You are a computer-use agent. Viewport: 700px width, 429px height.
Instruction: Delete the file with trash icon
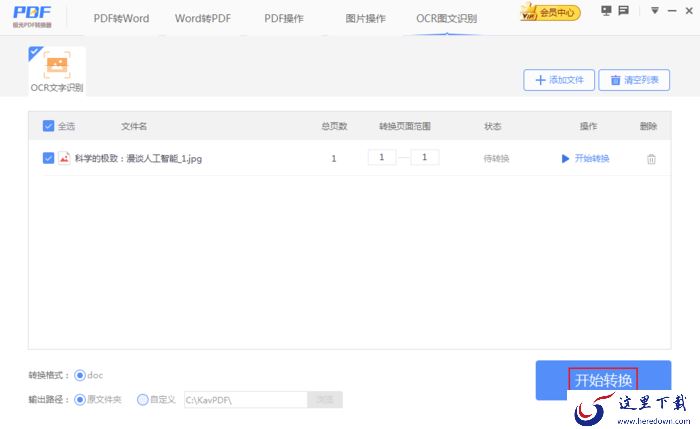click(x=651, y=159)
